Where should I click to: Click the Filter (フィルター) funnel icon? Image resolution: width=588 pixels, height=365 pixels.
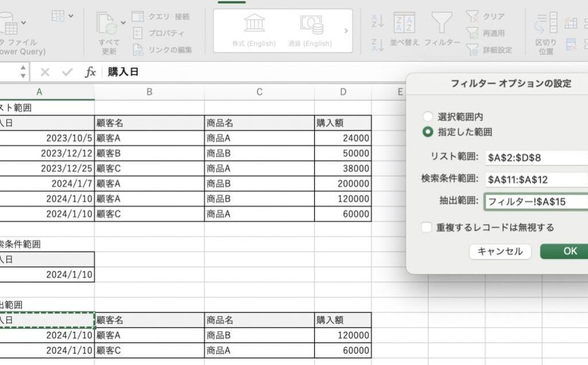442,24
